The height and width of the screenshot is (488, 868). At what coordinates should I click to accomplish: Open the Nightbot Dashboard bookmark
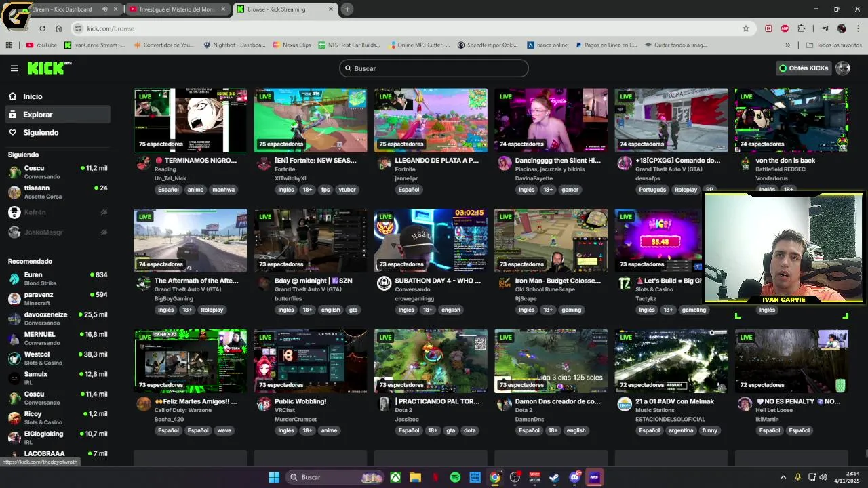coord(234,45)
